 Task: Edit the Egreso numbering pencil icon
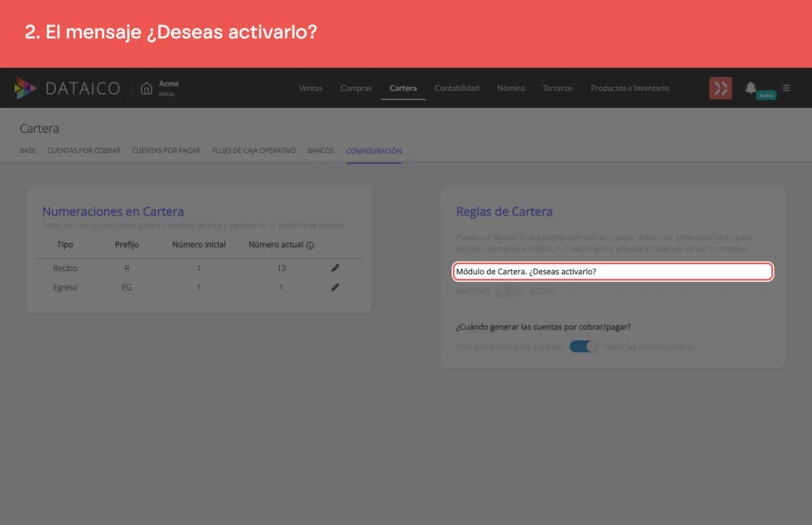coord(335,287)
